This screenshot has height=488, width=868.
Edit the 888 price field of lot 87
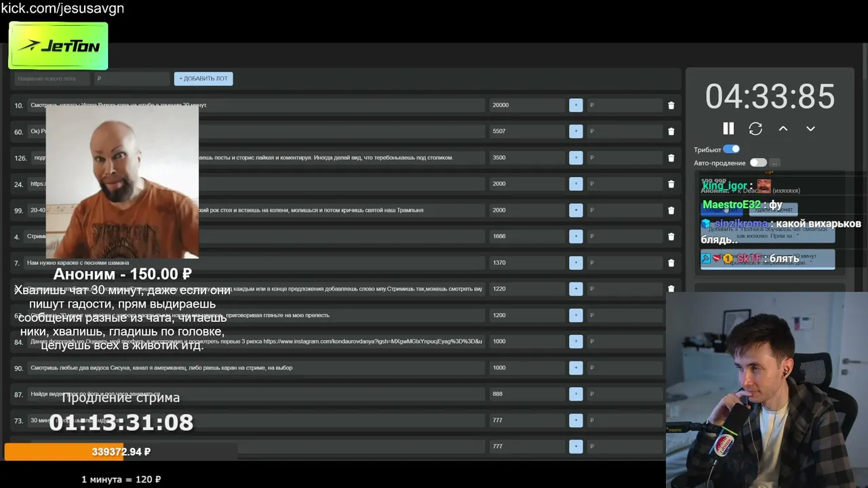pos(527,394)
